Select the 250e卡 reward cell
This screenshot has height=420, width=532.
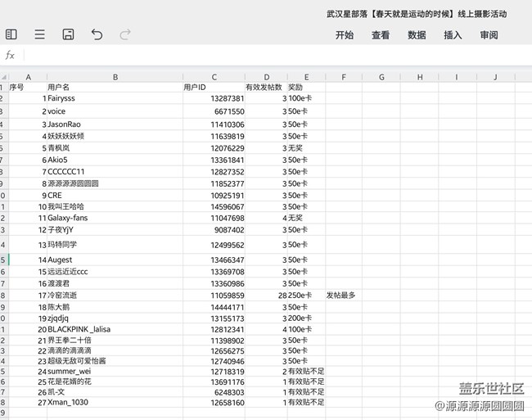point(305,295)
